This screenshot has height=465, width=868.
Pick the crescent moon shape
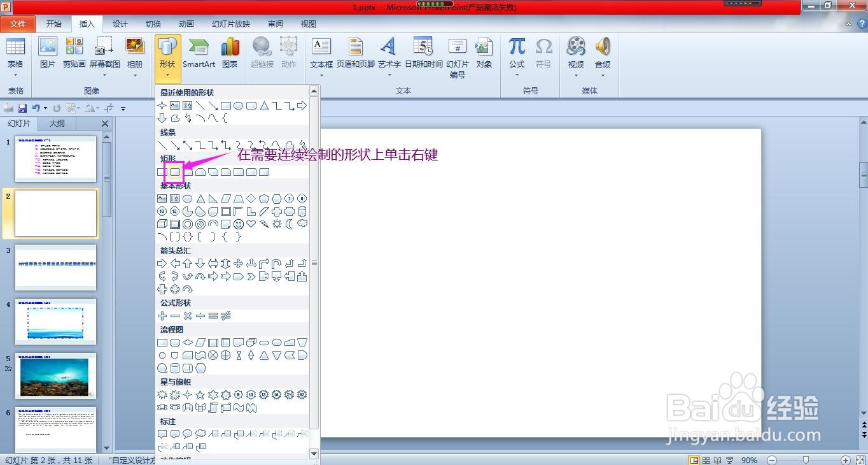pyautogui.click(x=290, y=224)
